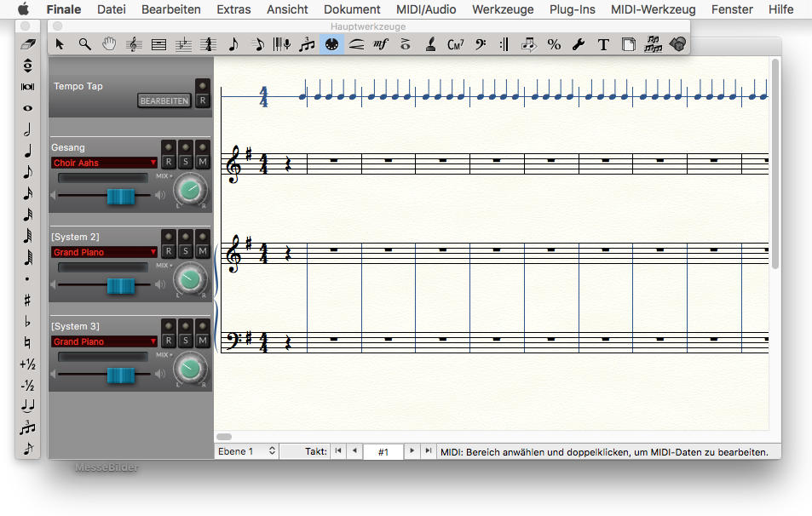
Task: Mute the System 2 track
Action: [203, 251]
